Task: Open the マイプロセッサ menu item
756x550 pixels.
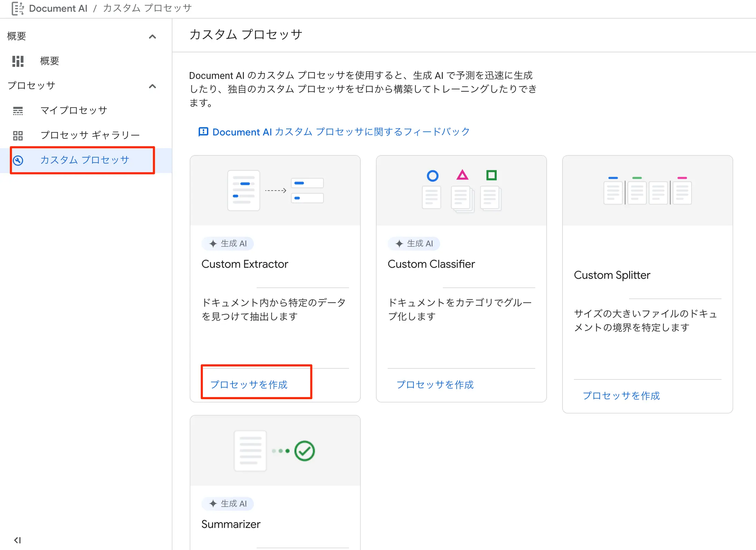Action: [74, 111]
